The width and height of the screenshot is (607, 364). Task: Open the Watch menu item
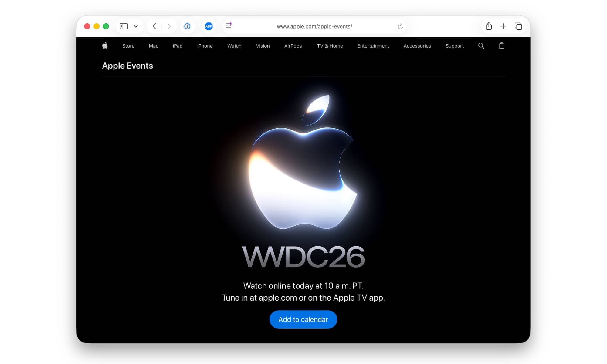(234, 46)
